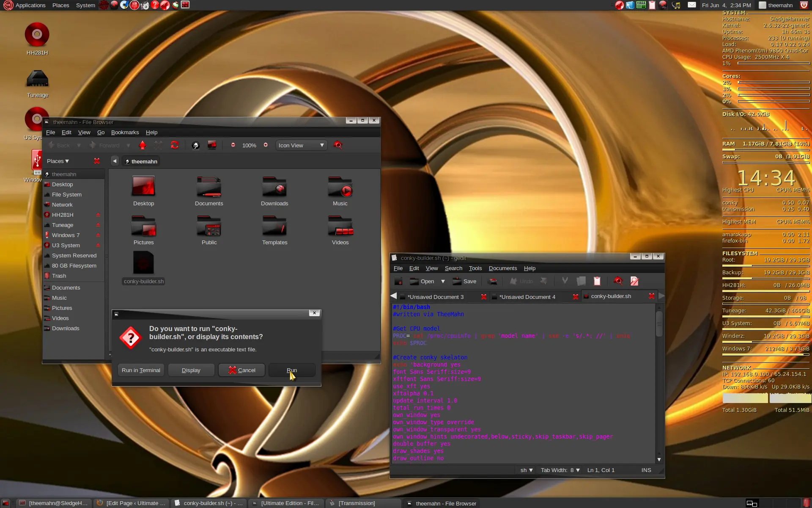Go to Home folder via toolbar icon
The image size is (812, 508).
[x=195, y=145]
